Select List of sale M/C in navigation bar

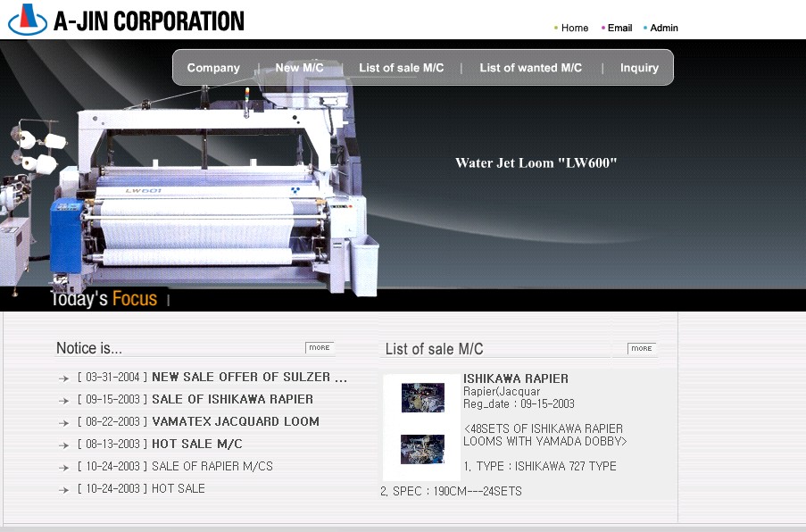401,68
